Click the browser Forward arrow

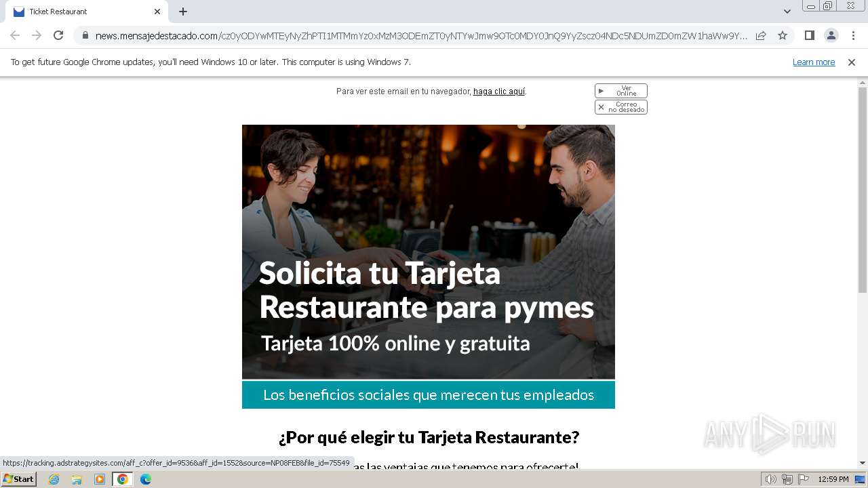[x=37, y=35]
